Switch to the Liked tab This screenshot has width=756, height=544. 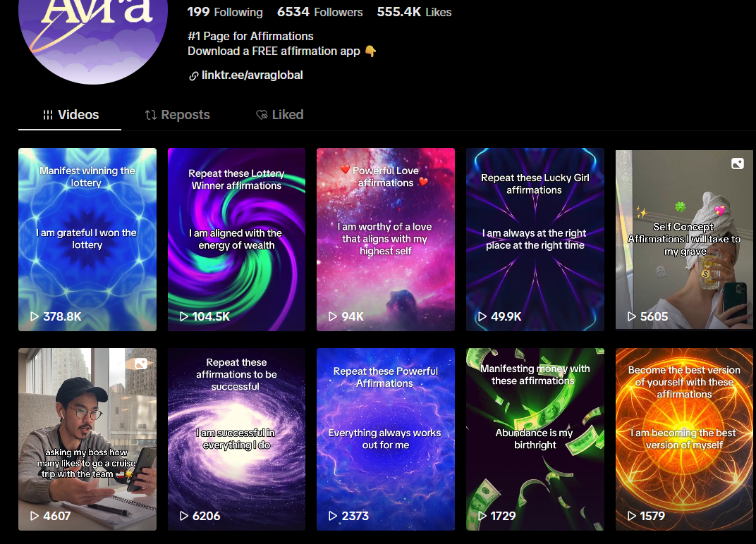[280, 115]
